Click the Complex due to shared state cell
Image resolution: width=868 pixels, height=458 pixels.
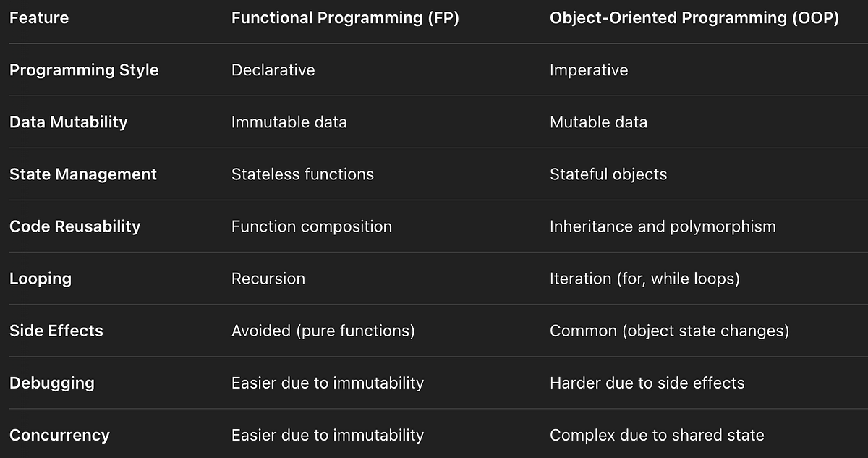(657, 435)
